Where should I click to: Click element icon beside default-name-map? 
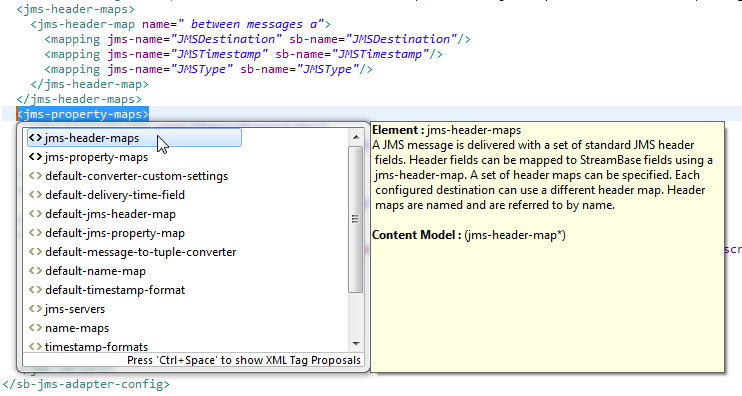(x=35, y=271)
